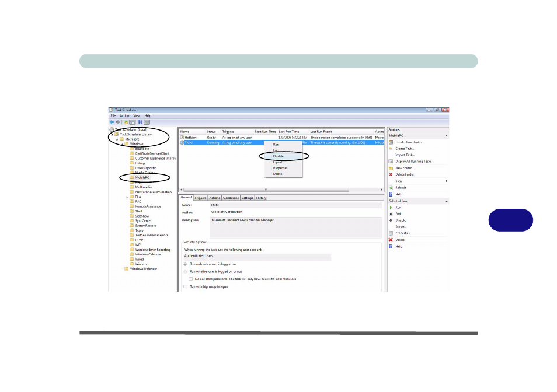
Task: Switch to the Settings tab
Action: (247, 198)
